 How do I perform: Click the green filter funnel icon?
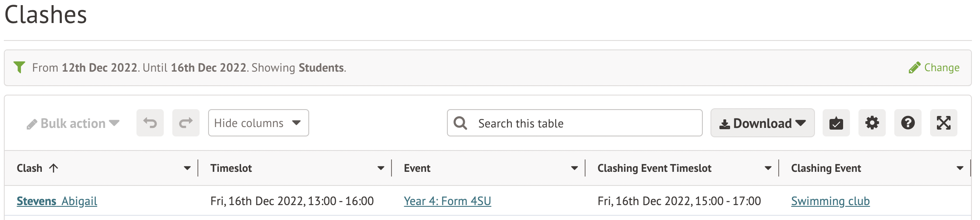point(19,67)
